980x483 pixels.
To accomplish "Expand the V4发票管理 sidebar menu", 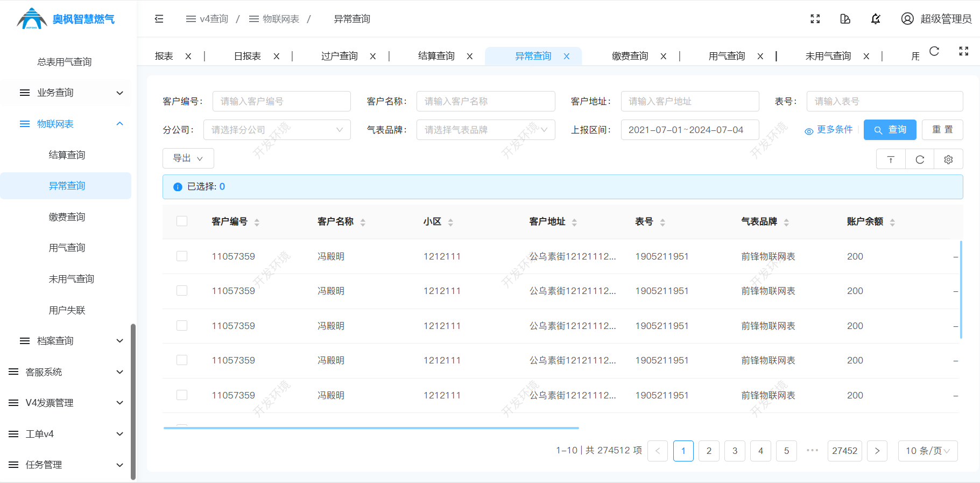I will [x=66, y=403].
